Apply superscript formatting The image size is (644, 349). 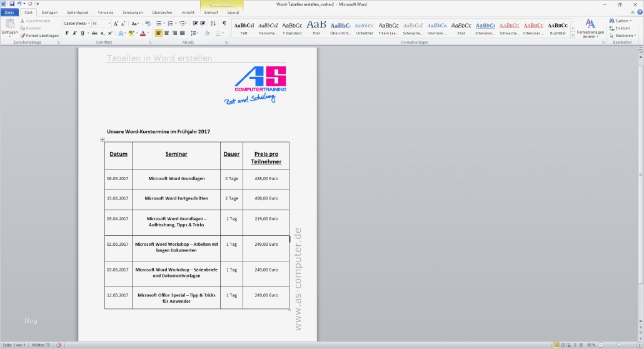pyautogui.click(x=109, y=33)
